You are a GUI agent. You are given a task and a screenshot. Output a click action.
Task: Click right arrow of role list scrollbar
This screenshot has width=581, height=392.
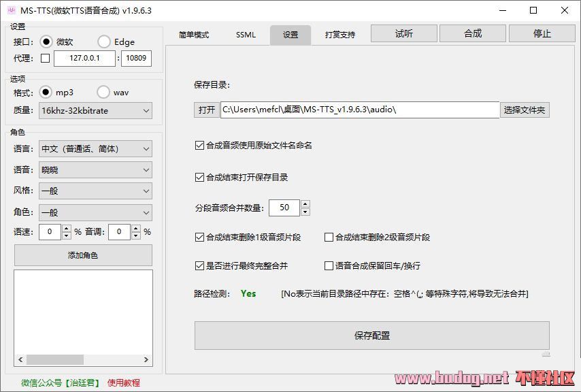tap(146, 359)
